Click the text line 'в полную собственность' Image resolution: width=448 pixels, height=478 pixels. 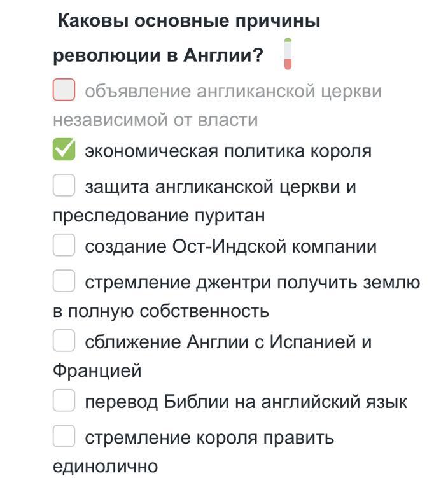(161, 311)
